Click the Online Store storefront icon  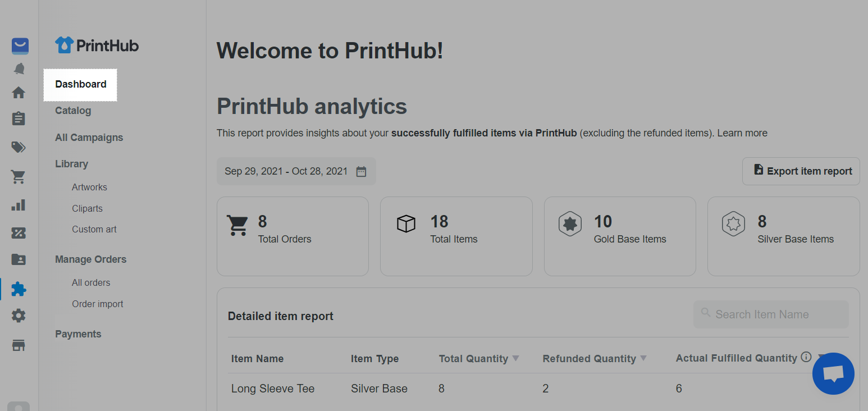[x=19, y=345]
